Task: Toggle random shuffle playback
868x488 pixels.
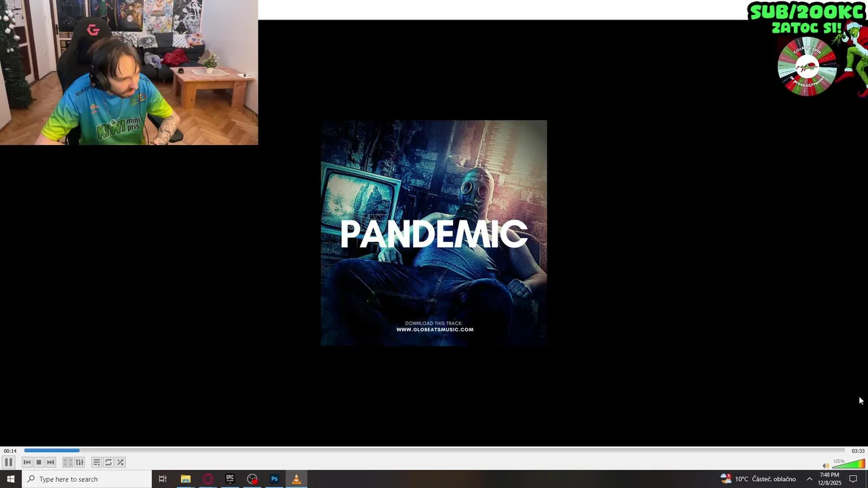Action: 120,462
